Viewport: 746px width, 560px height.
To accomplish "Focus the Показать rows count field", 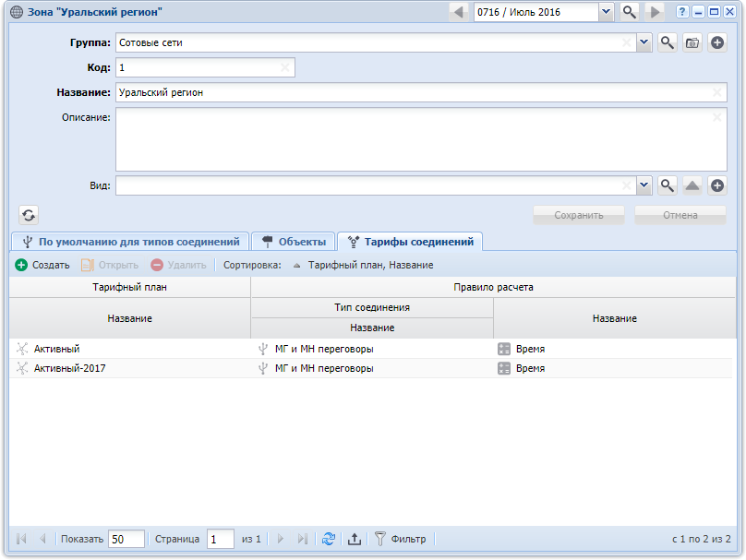I will click(126, 539).
